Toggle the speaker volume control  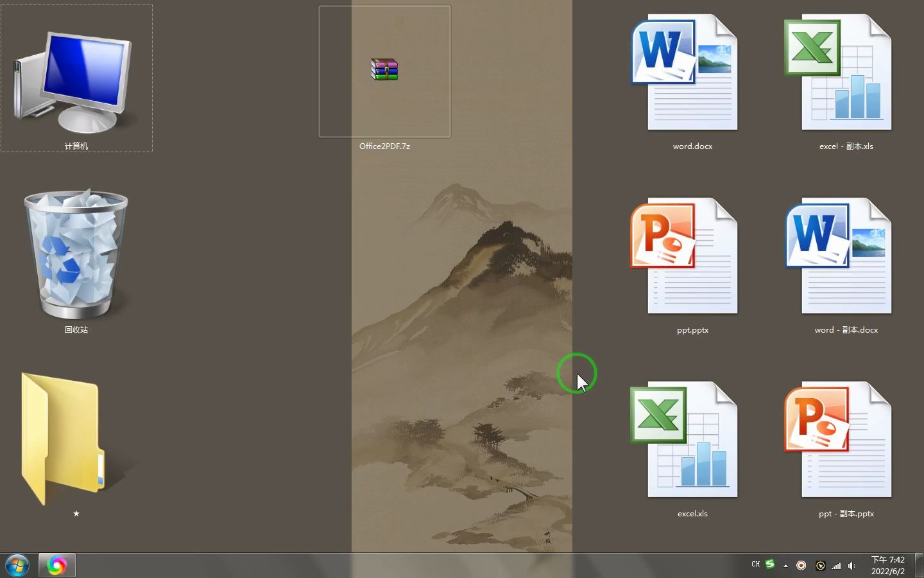[x=852, y=565]
